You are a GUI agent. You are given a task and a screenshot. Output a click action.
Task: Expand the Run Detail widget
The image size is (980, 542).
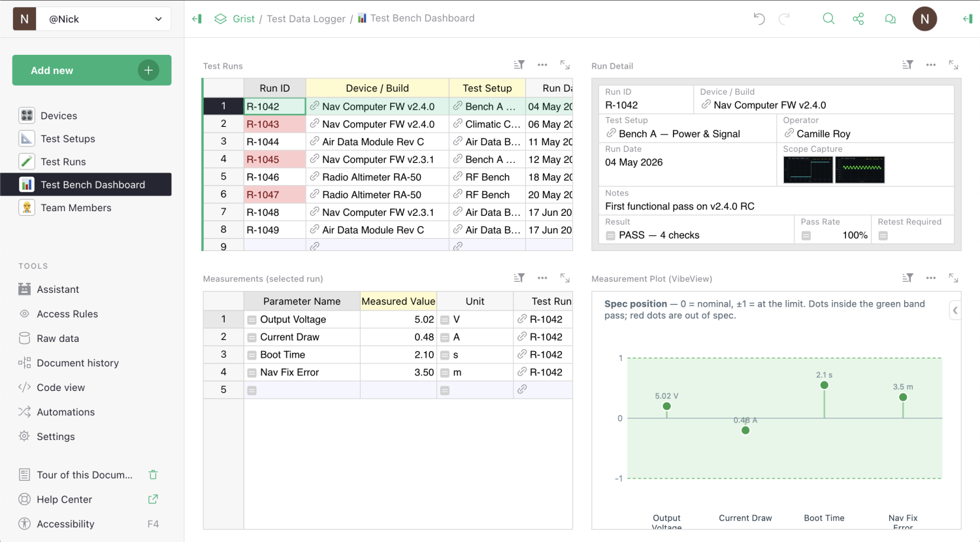tap(954, 65)
